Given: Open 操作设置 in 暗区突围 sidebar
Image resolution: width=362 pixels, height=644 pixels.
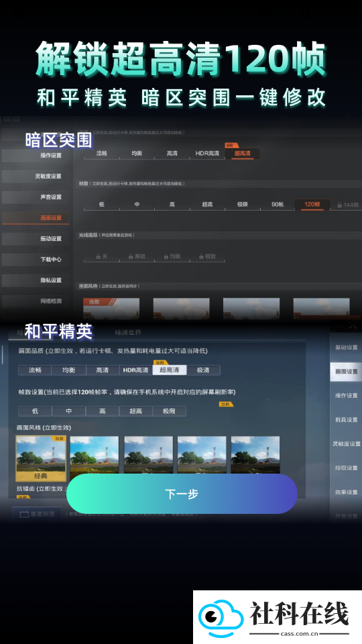Looking at the screenshot, I should [x=36, y=155].
